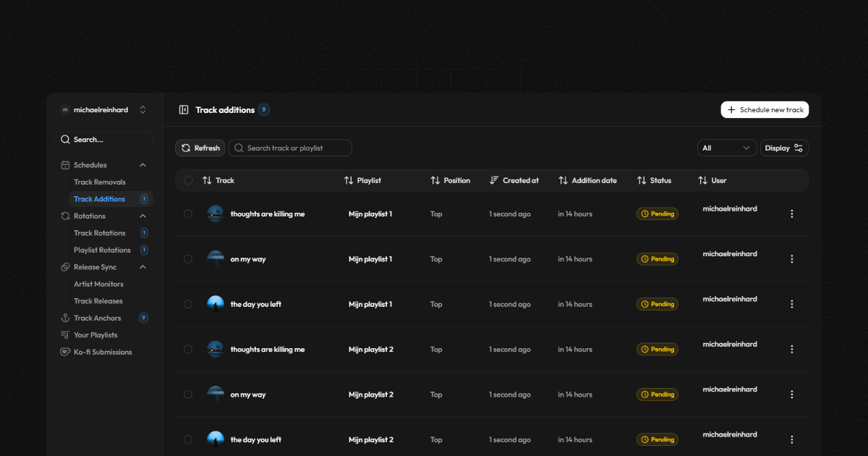This screenshot has width=868, height=456.
Task: Click the Refresh icon button
Action: tap(187, 148)
